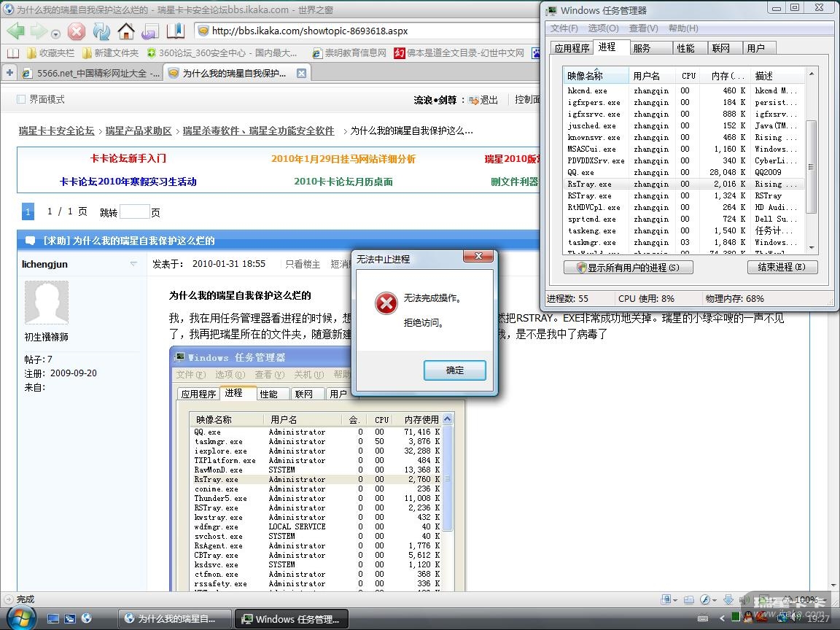840x630 pixels.
Task: Sort processes by 用户名 column header
Action: click(652, 76)
